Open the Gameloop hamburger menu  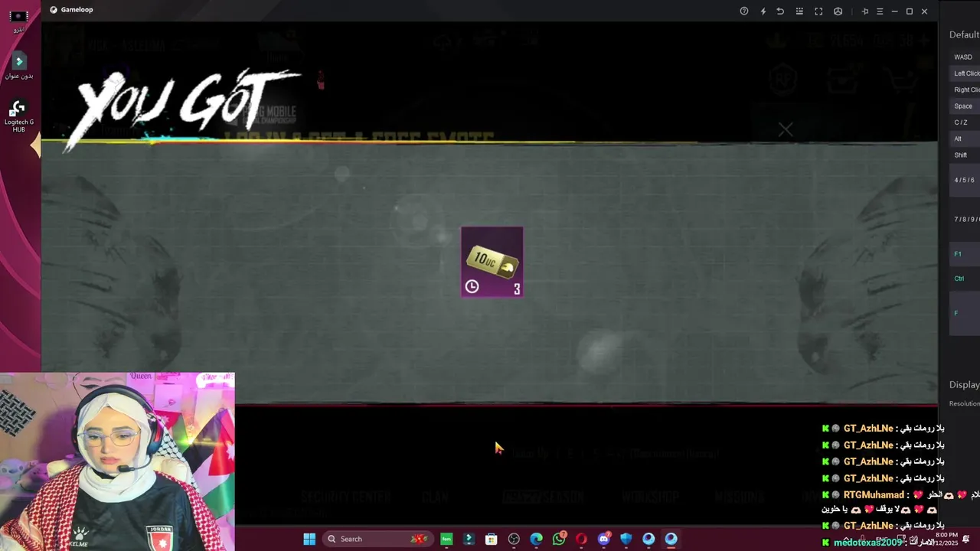click(x=880, y=11)
